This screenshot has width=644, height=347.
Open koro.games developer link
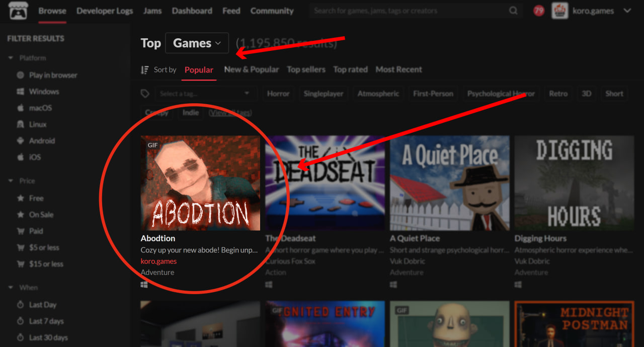[158, 261]
